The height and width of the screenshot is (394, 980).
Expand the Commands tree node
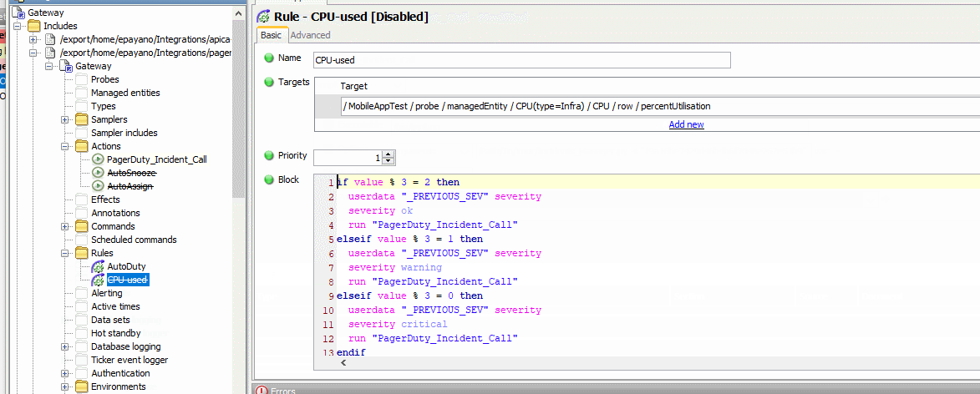[x=64, y=226]
